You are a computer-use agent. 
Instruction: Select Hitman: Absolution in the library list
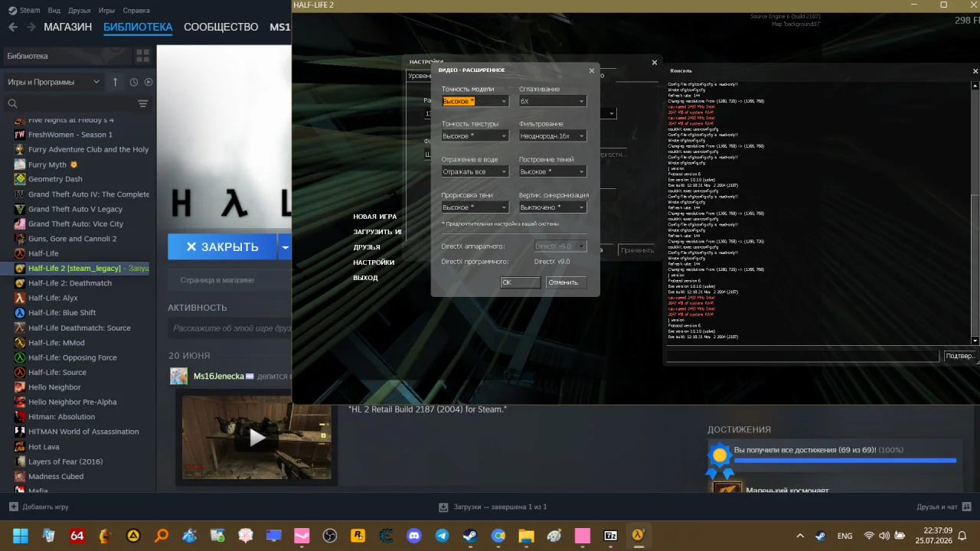tap(61, 417)
